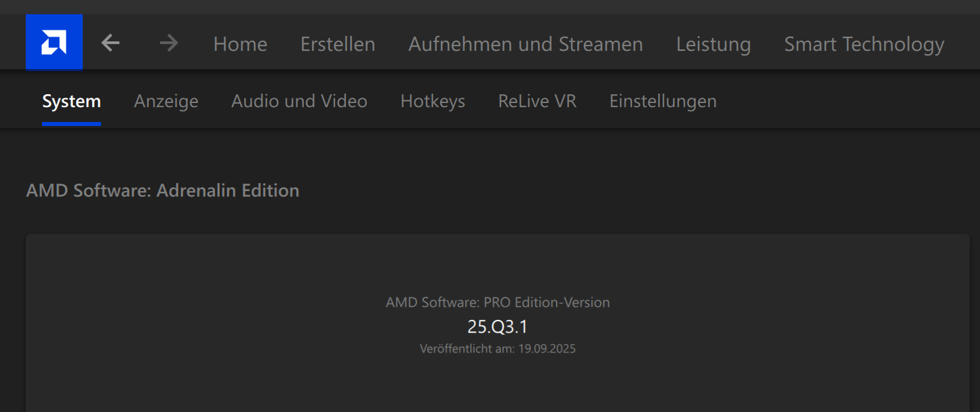Screen dimensions: 980x412
Task: Go to Aufnehmen und Streamen
Action: click(x=526, y=45)
